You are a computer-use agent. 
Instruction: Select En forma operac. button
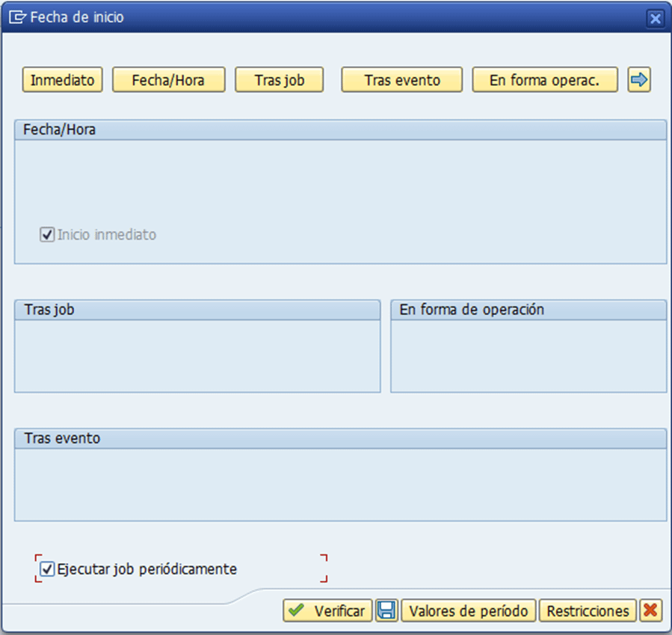(544, 80)
